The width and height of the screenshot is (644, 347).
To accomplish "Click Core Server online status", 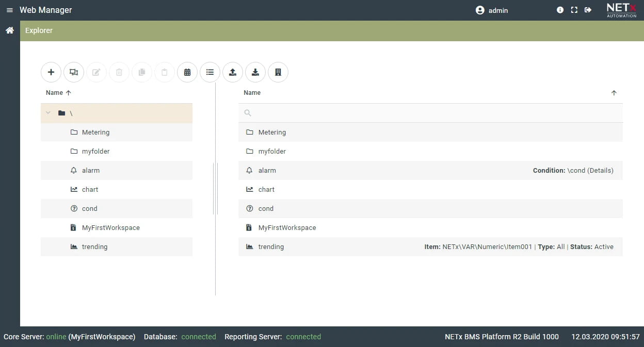I will tap(70, 337).
